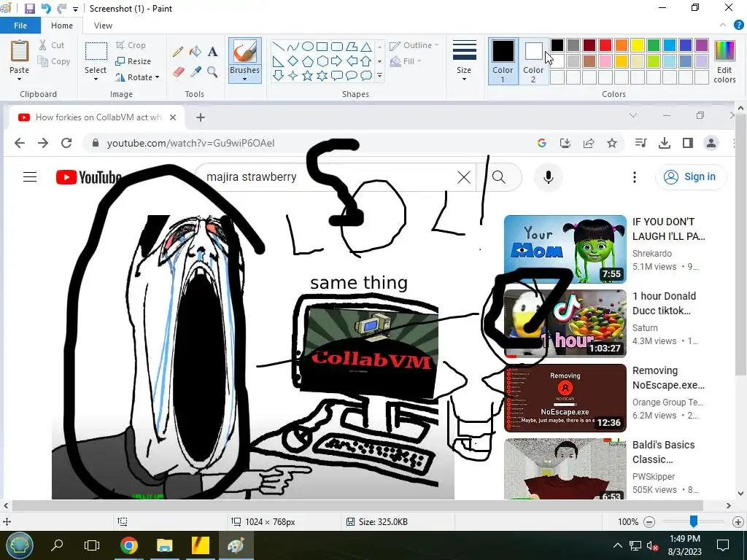Viewport: 747px width, 560px height.
Task: Pick the purple color swatch
Action: tap(702, 45)
